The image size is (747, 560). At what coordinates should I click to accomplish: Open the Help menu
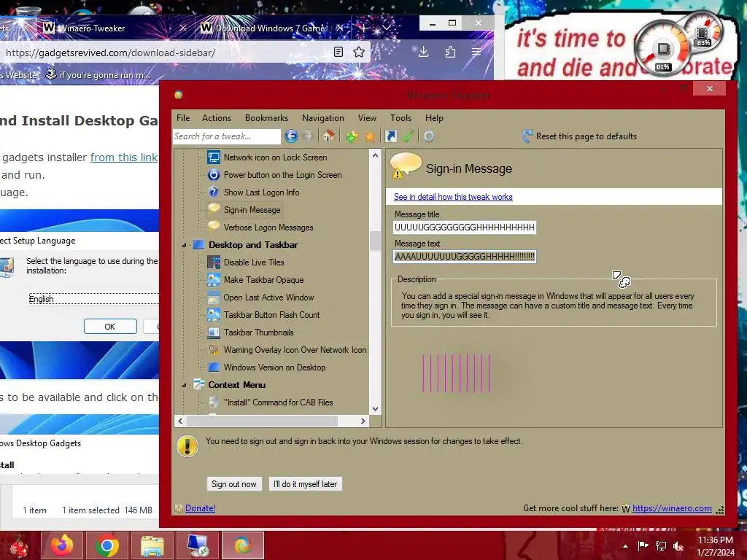tap(434, 118)
